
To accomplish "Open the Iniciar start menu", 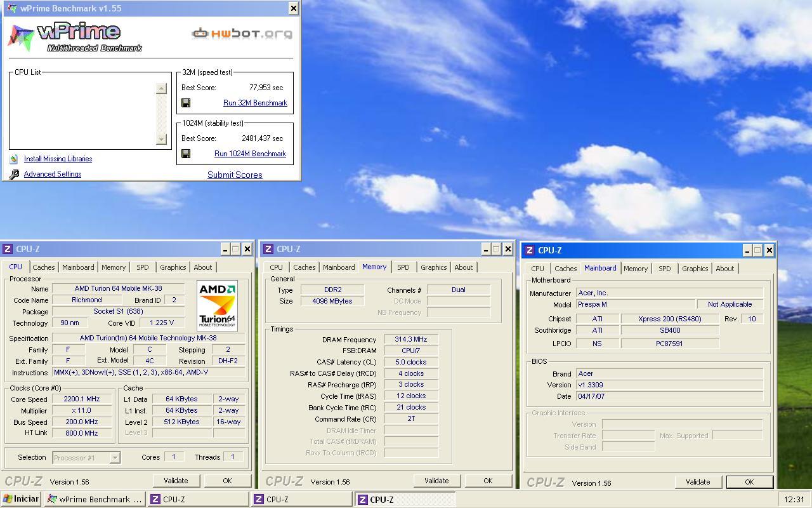I will [21, 499].
